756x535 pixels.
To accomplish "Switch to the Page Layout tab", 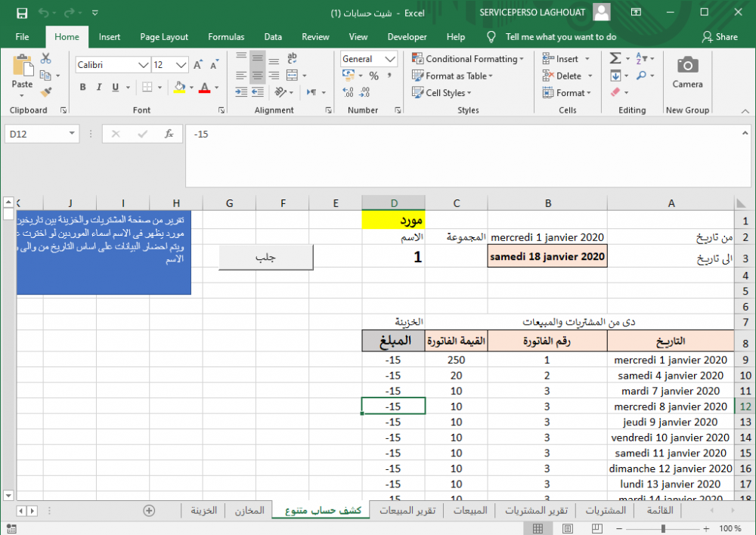I will [164, 37].
